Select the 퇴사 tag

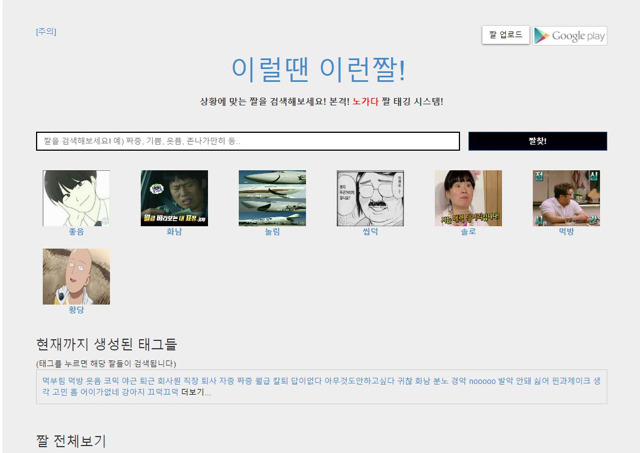pos(209,381)
